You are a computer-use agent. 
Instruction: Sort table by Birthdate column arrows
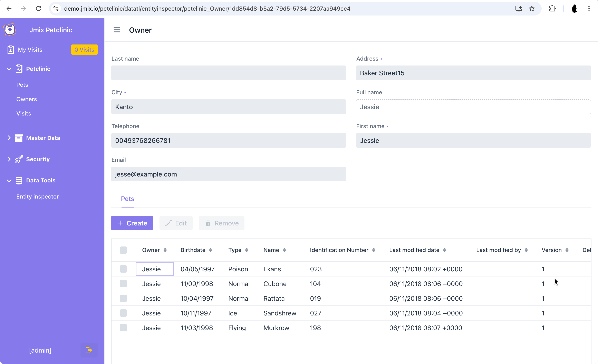pyautogui.click(x=211, y=250)
